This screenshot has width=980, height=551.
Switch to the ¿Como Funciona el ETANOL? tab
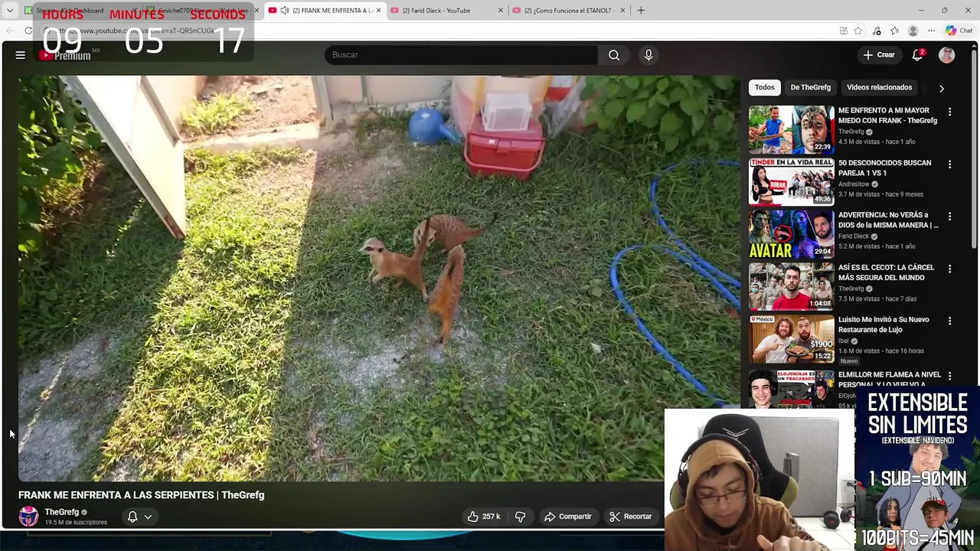pos(567,11)
